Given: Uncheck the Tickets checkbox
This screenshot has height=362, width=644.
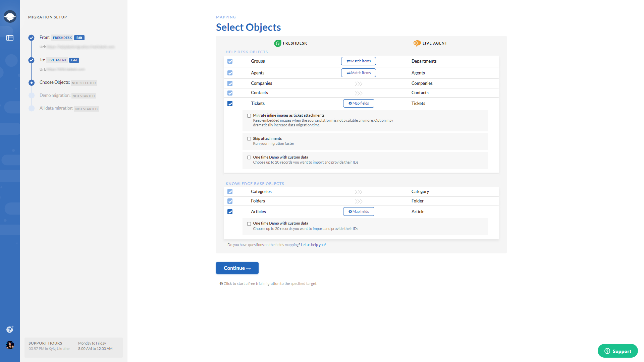Looking at the screenshot, I should coord(230,104).
